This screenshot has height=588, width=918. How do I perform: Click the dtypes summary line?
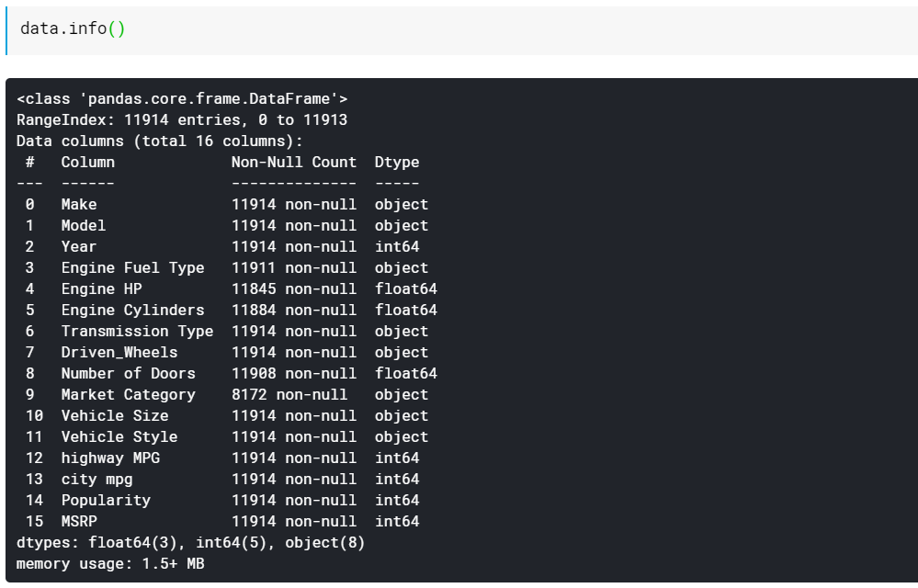point(190,542)
